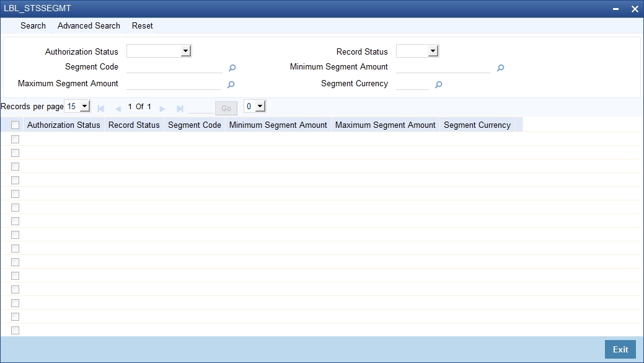Open lookup icon for Maximum Segment Amount
The height and width of the screenshot is (363, 644).
coord(231,84)
